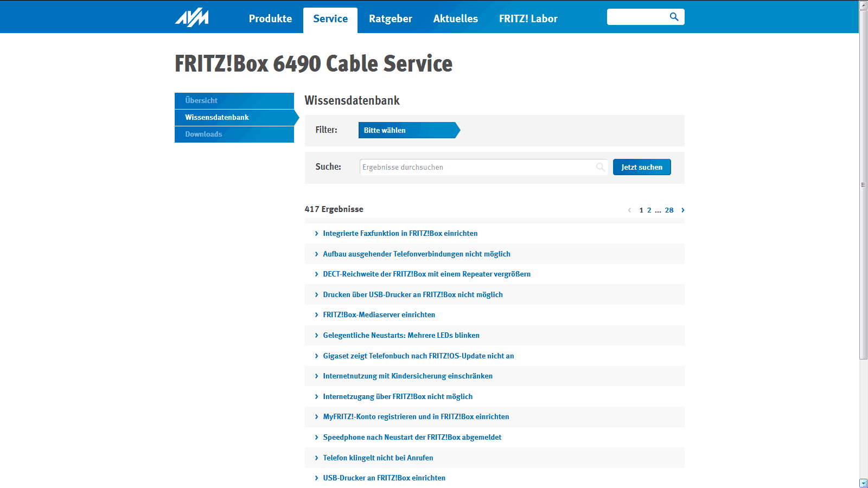The width and height of the screenshot is (868, 488).
Task: Open the FRITZ! Labor menu
Action: pyautogui.click(x=528, y=19)
